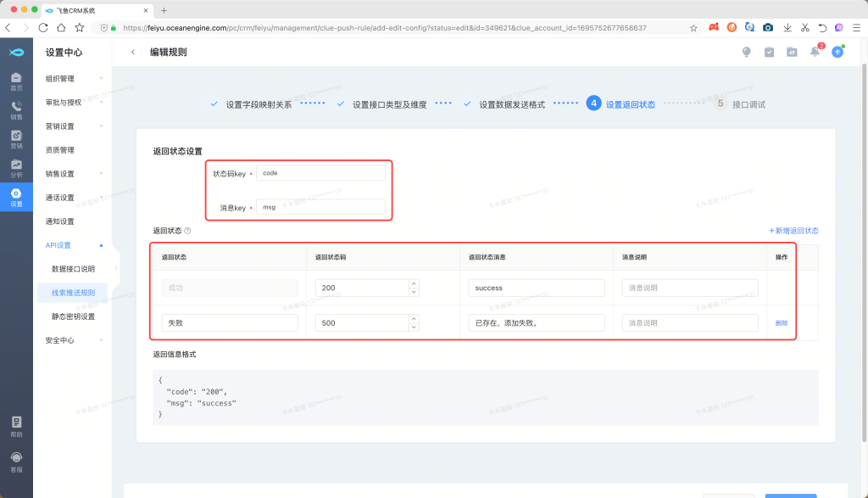868x498 pixels.
Task: Click the back arrow beside 编辑规则
Action: point(133,52)
